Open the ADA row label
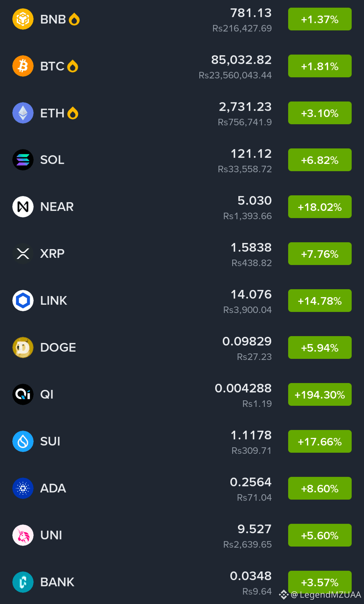The width and height of the screenshot is (364, 604). point(53,488)
